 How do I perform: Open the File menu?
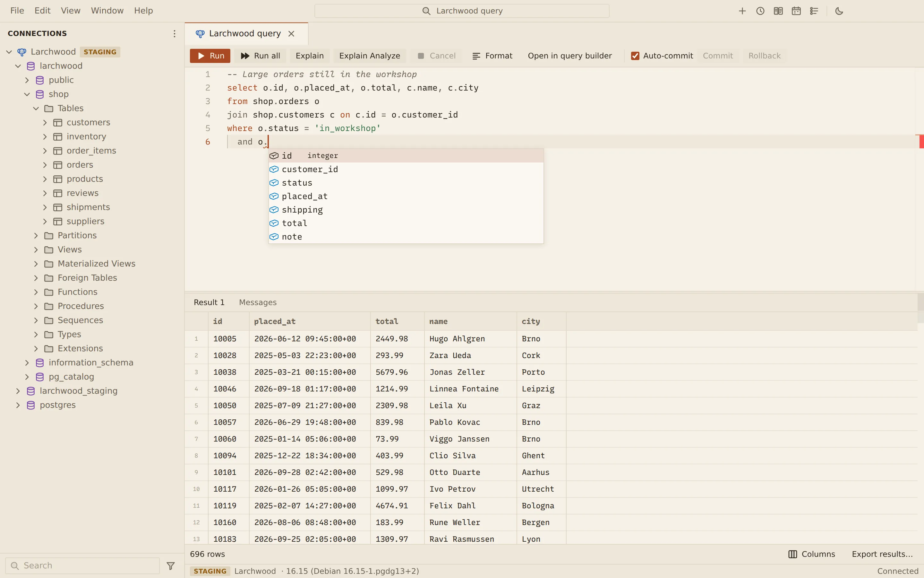tap(17, 11)
